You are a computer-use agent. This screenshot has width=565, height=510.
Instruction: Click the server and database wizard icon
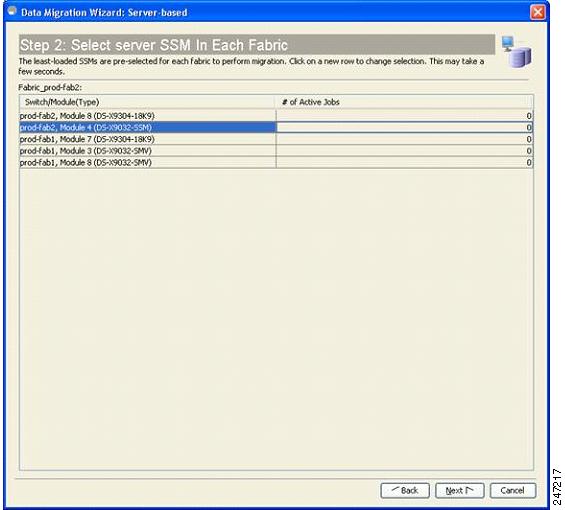click(x=516, y=52)
